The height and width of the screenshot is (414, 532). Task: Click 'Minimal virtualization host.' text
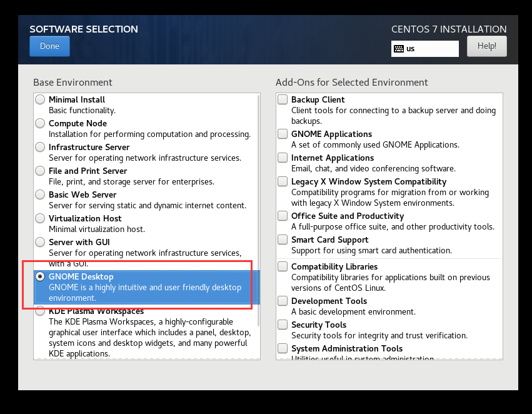pos(97,229)
